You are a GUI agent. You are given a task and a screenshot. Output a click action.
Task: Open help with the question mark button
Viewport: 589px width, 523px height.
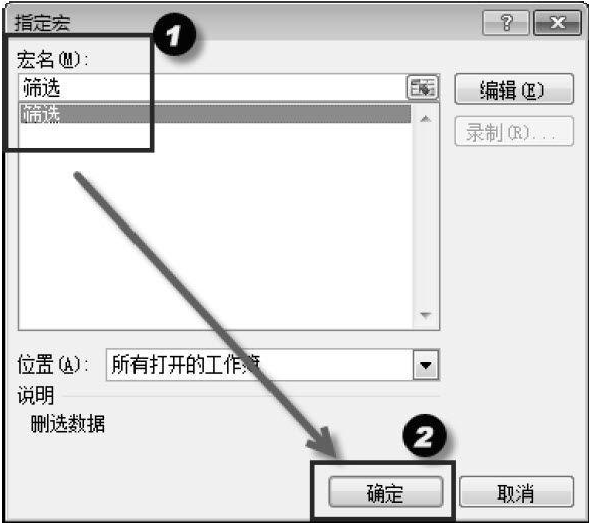506,23
